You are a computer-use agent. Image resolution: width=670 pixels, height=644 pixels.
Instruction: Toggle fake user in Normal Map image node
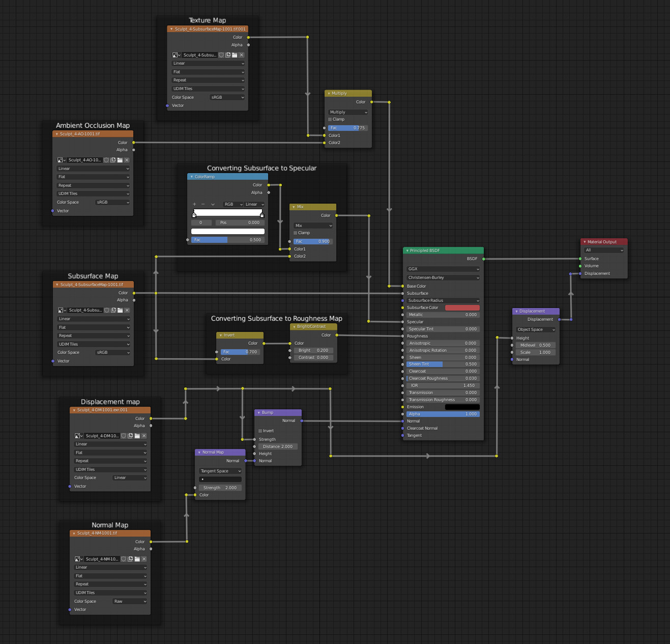[x=124, y=559]
